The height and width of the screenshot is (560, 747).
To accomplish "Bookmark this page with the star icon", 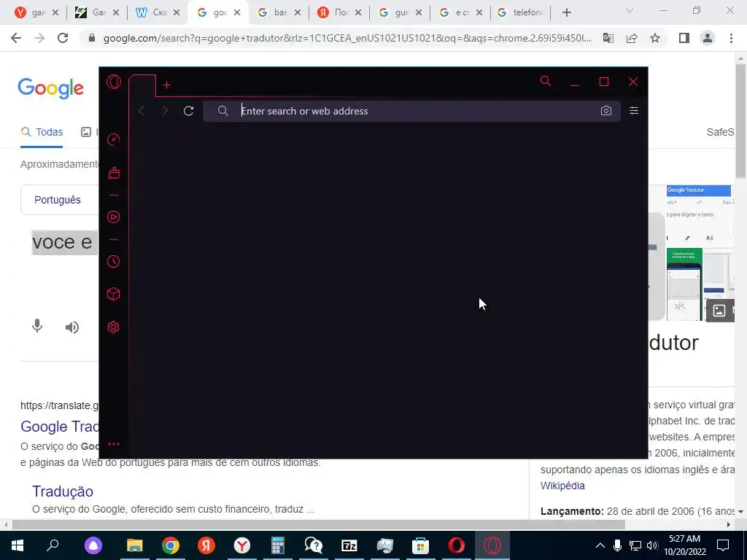I will click(x=655, y=38).
